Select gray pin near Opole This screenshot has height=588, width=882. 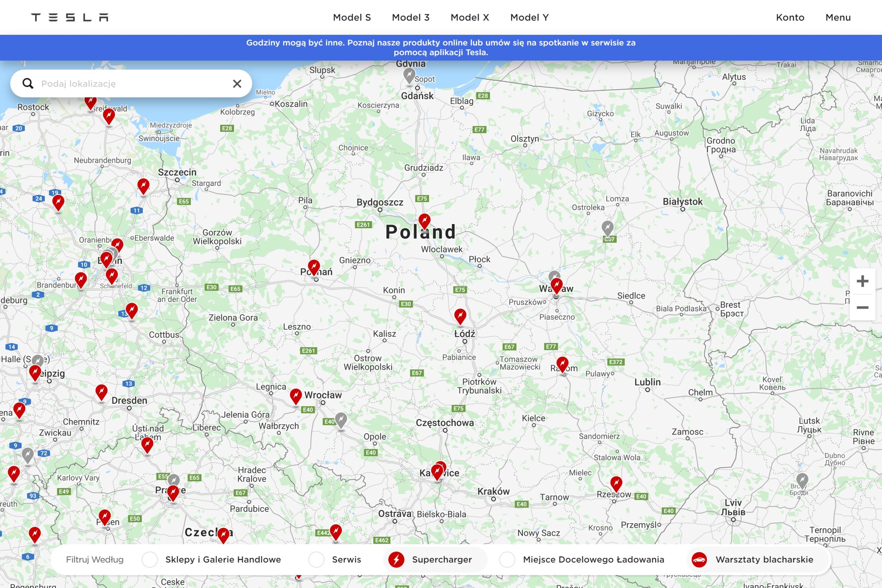click(340, 420)
